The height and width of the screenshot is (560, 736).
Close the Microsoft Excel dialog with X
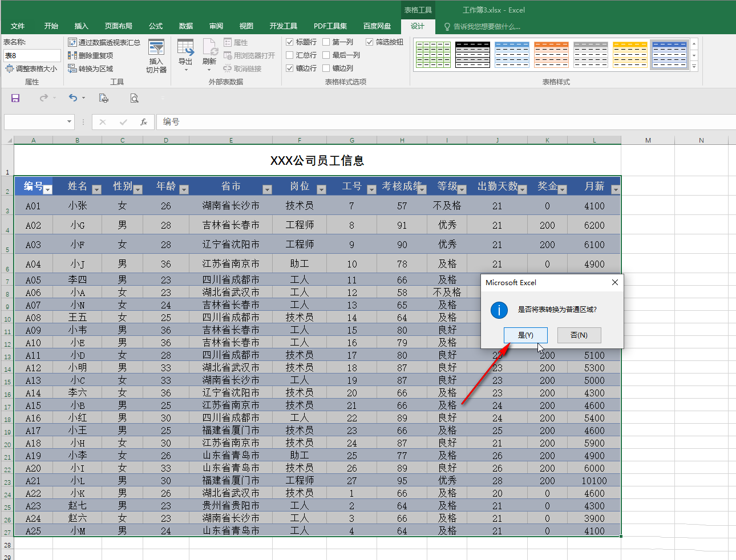point(614,282)
